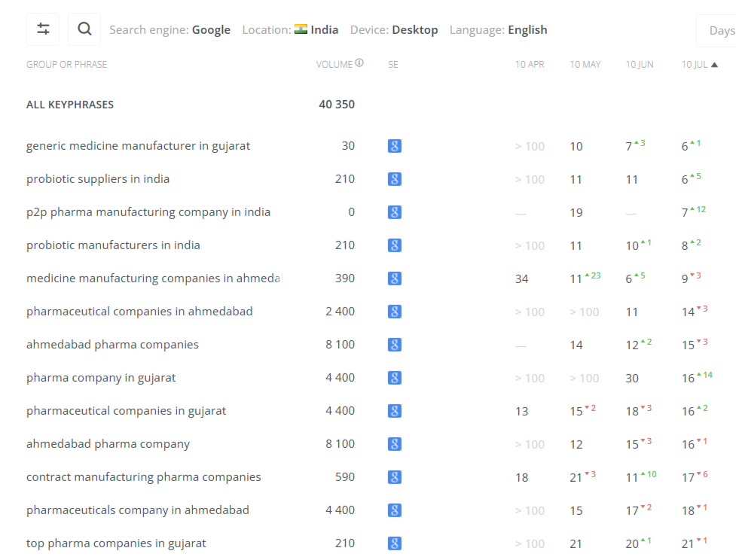
Task: Click Google icon for pharma company in gujarat
Action: coord(394,378)
